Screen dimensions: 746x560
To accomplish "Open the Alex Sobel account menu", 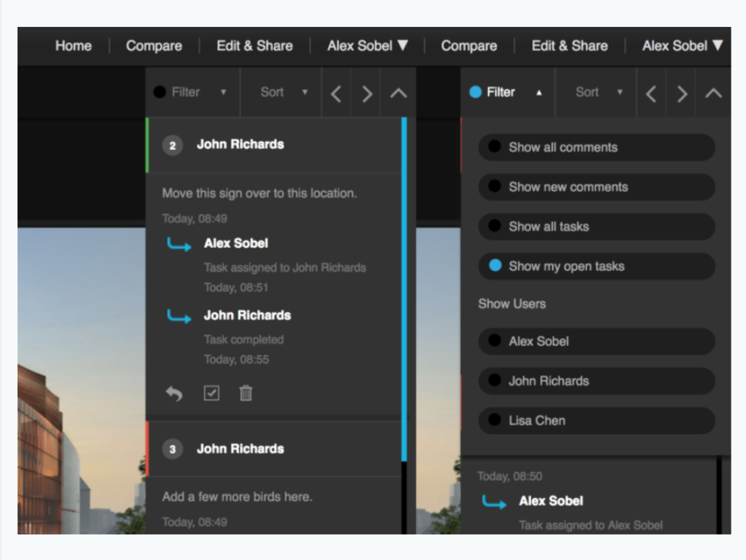I will coord(368,45).
